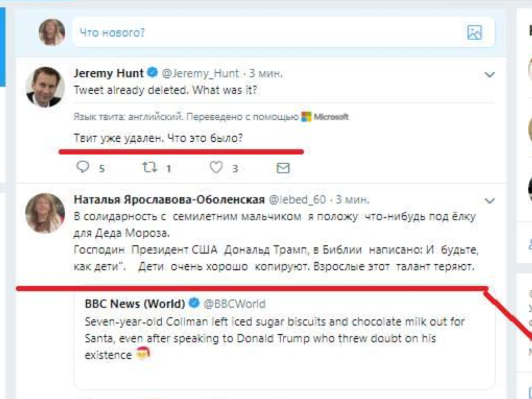Add an image using the compose box icon
Viewport: 532px width, 399px height.
pyautogui.click(x=474, y=32)
